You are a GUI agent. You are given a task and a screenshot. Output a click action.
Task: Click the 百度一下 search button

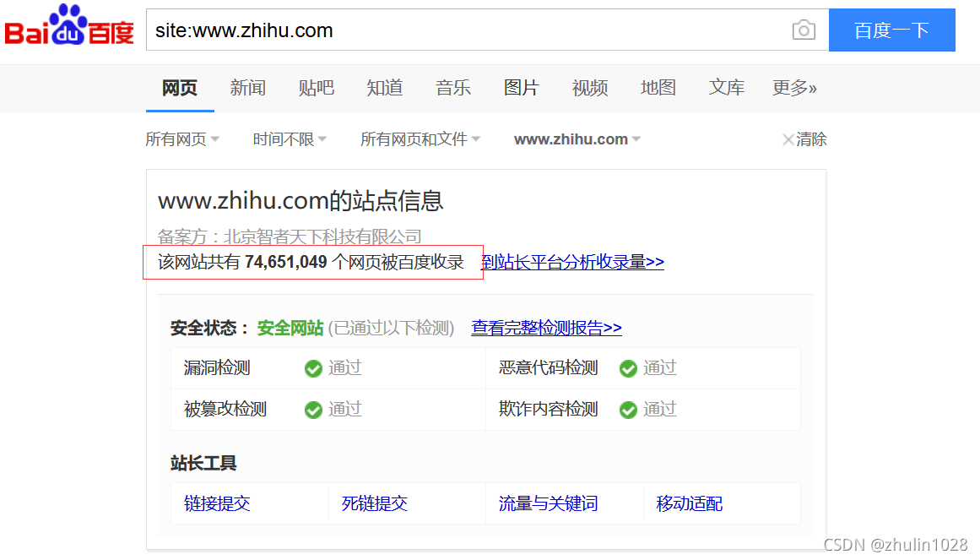tap(892, 30)
